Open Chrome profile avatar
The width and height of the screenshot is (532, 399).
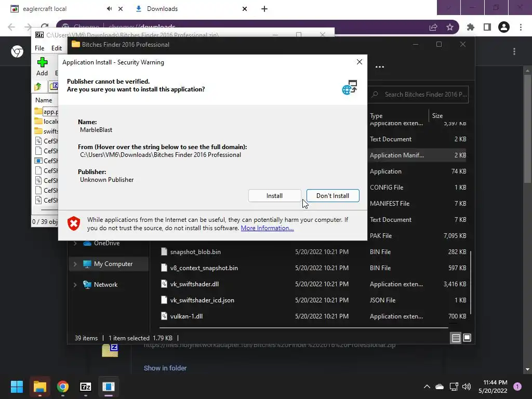[x=504, y=27]
